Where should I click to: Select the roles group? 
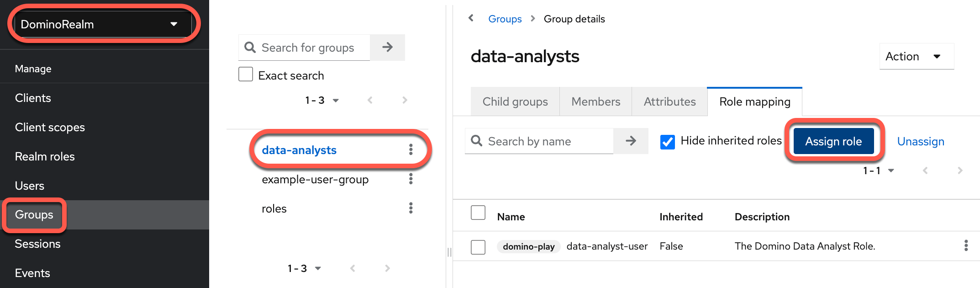(274, 208)
